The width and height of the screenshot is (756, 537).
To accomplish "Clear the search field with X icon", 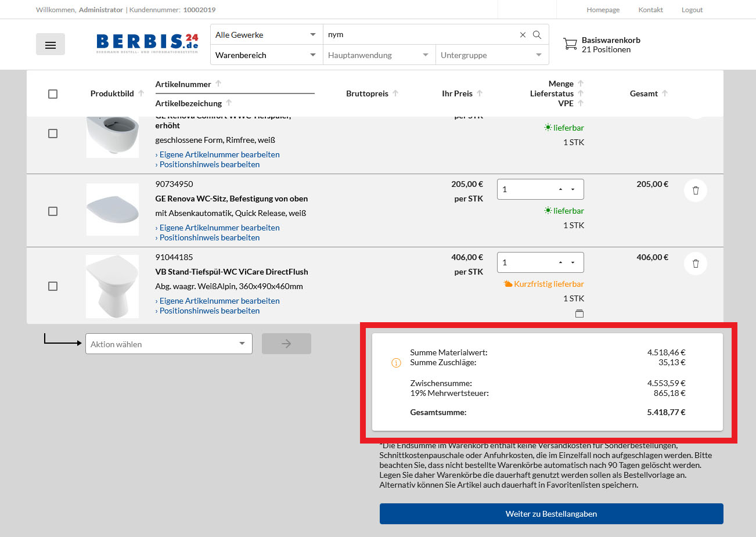I will click(x=523, y=35).
